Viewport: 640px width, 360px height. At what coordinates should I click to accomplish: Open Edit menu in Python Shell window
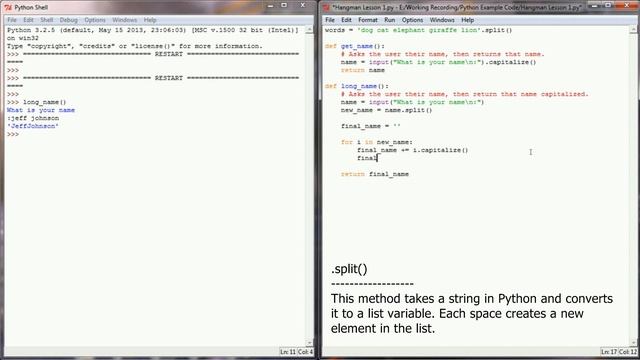coord(28,20)
